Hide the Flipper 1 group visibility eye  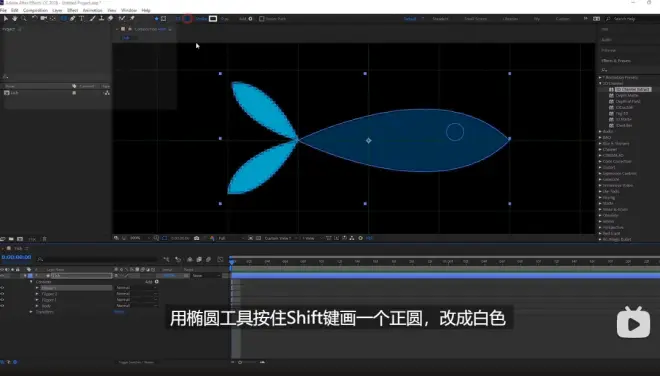(x=3, y=300)
